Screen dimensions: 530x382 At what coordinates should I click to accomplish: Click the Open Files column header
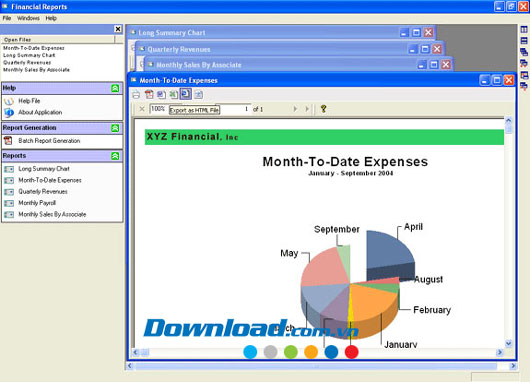58,40
